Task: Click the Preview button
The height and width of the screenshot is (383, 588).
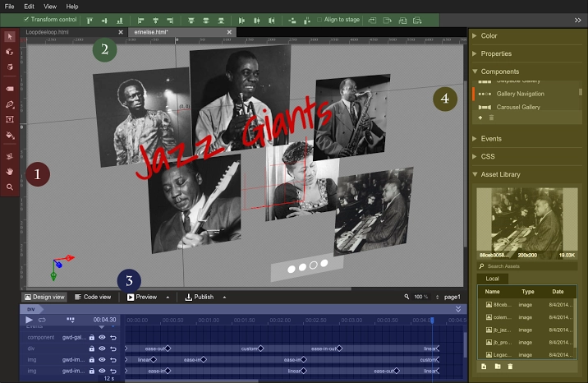Action: pos(142,297)
